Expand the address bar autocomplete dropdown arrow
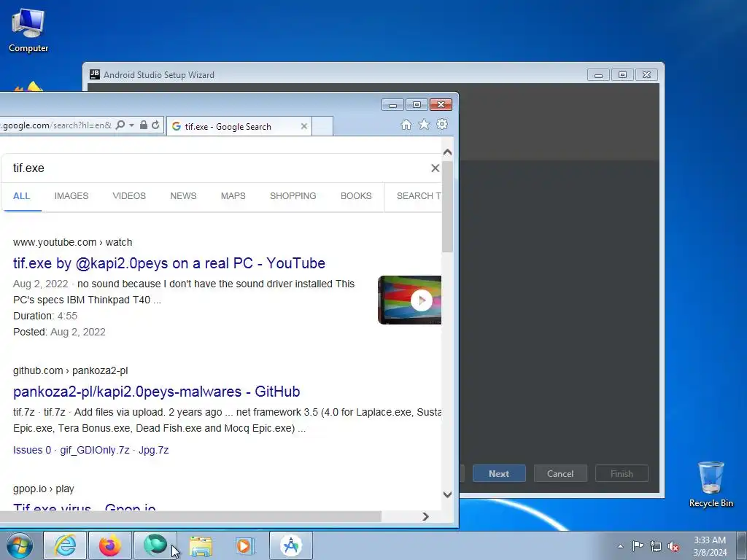Viewport: 747px width, 560px height. click(131, 125)
